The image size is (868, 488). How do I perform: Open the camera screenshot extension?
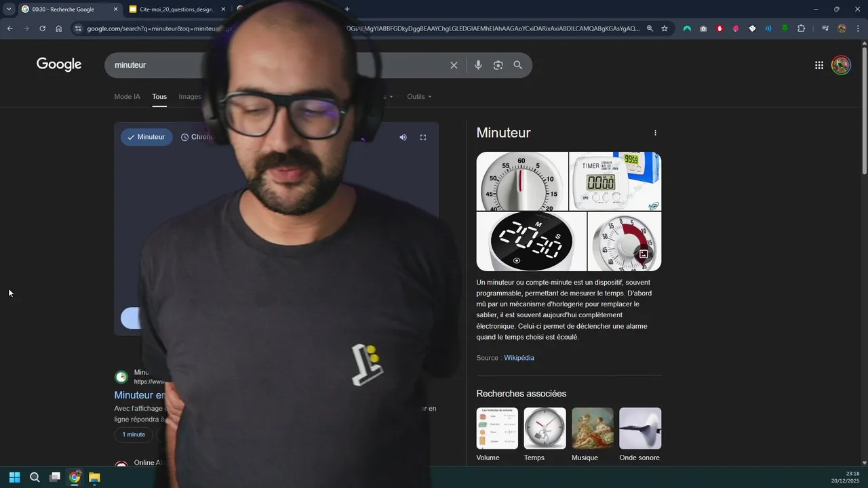coord(703,28)
